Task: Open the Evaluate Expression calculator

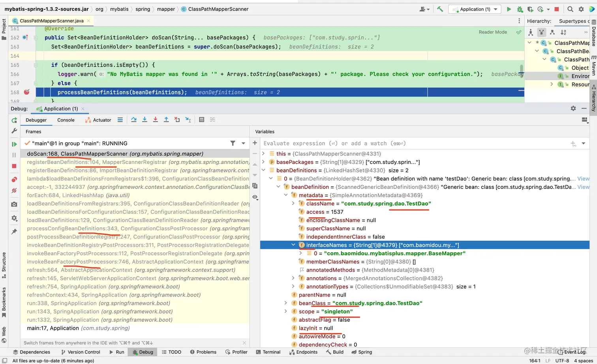Action: [201, 120]
